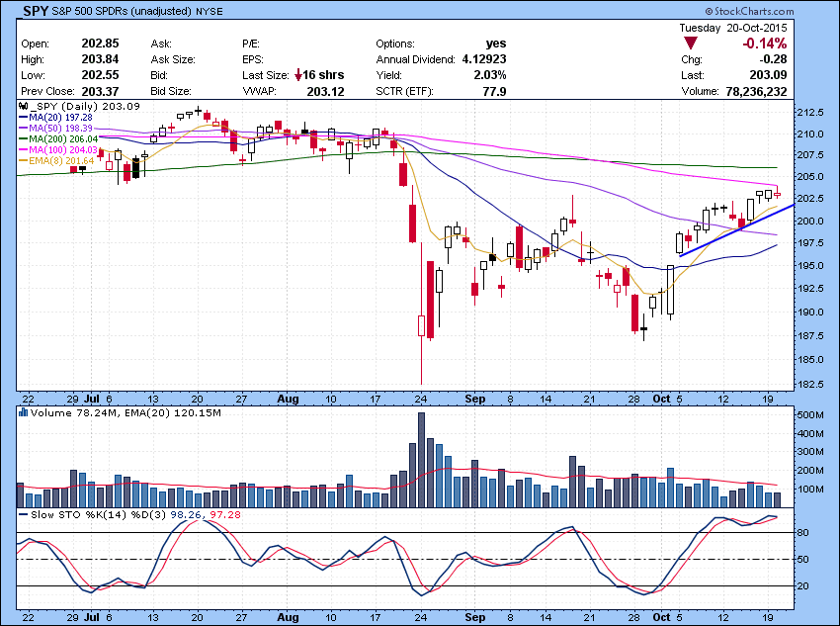The image size is (840, 626).
Task: Click the S&P 500 SPDRs (unadjusted) title
Action: 122,11
